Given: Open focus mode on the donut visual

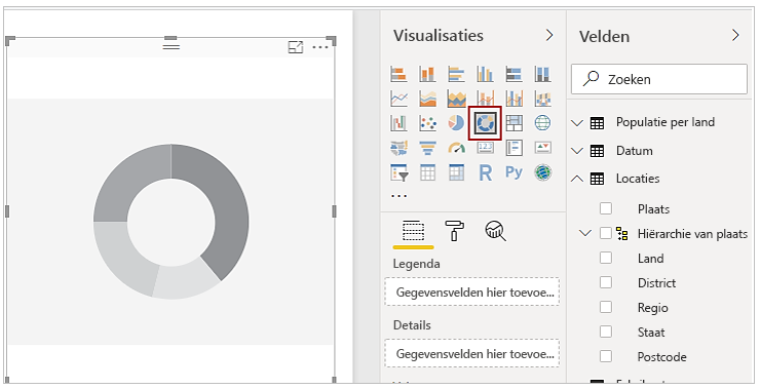Looking at the screenshot, I should (295, 47).
